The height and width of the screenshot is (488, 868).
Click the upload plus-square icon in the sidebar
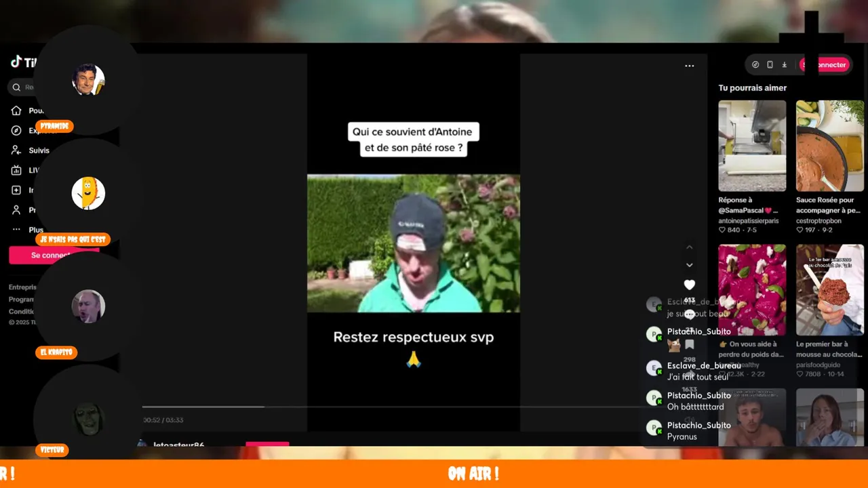[x=16, y=190]
